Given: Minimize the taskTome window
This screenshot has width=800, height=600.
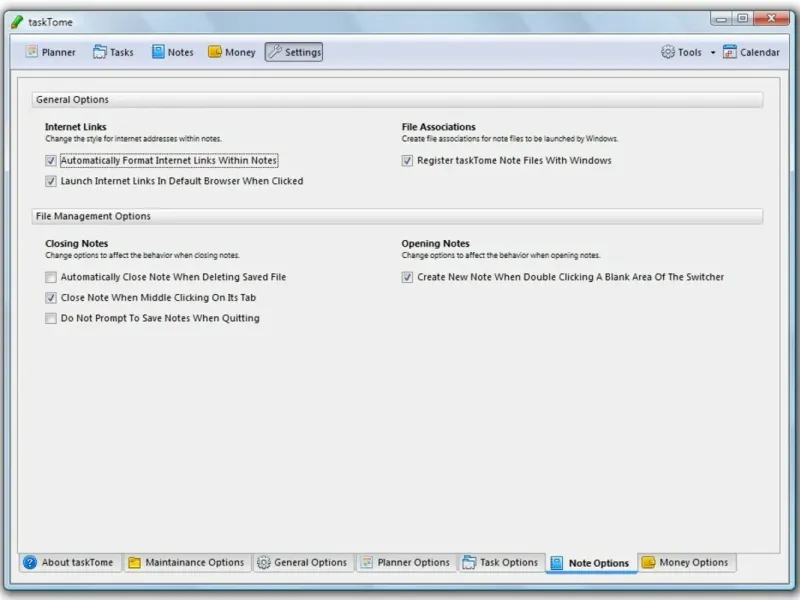Looking at the screenshot, I should (x=721, y=19).
